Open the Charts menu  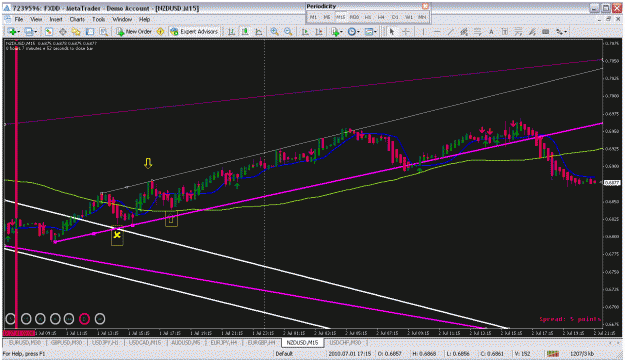[x=77, y=19]
